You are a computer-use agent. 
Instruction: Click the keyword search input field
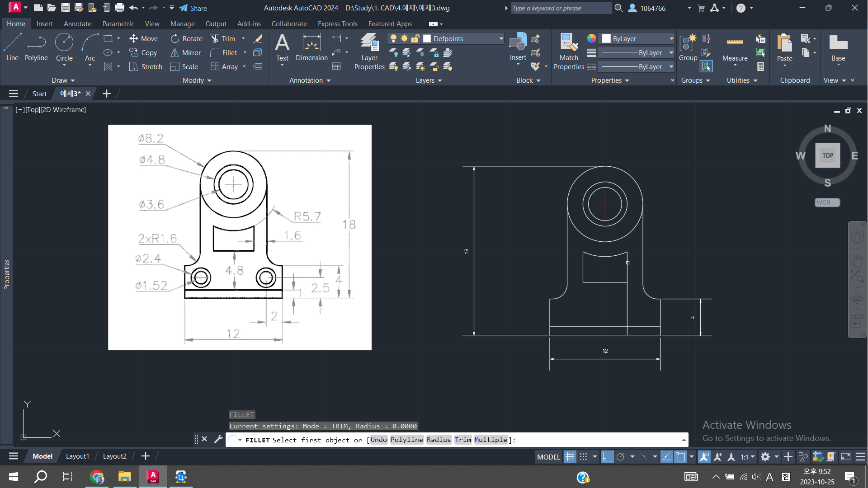coord(561,8)
